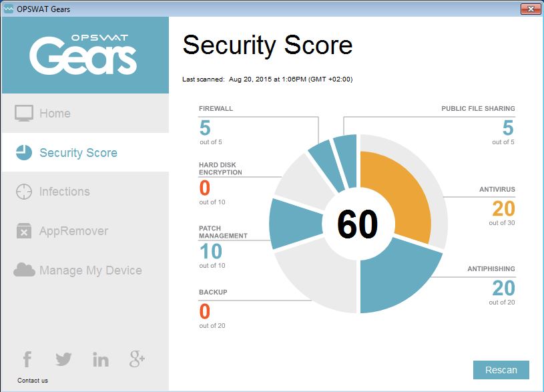Open the Google Plus icon
This screenshot has height=392, width=544.
click(x=137, y=359)
